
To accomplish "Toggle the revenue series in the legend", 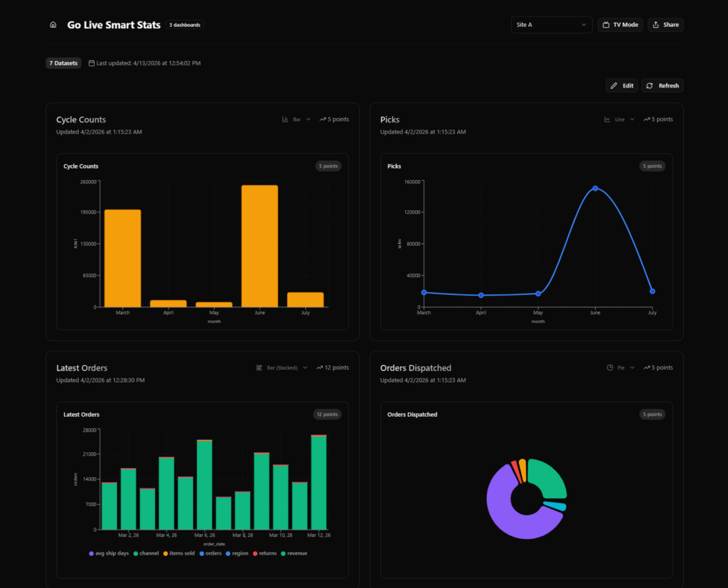I will [x=294, y=553].
